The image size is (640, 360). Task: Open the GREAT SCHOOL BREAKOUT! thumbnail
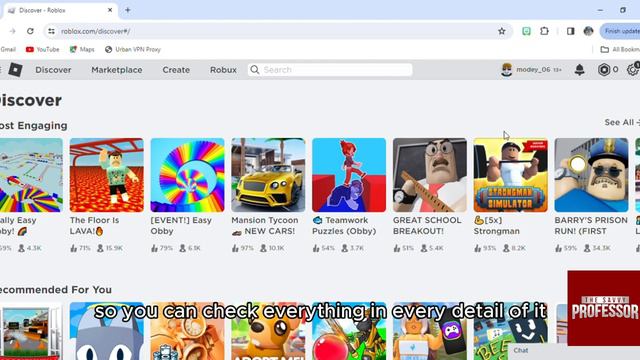pos(430,175)
